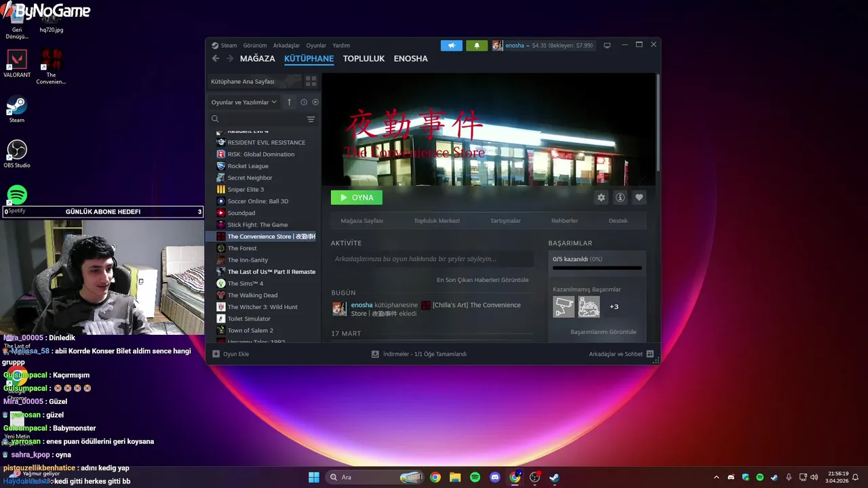This screenshot has width=868, height=488.
Task: Open OBS Studio desktop shortcut
Action: [x=17, y=154]
